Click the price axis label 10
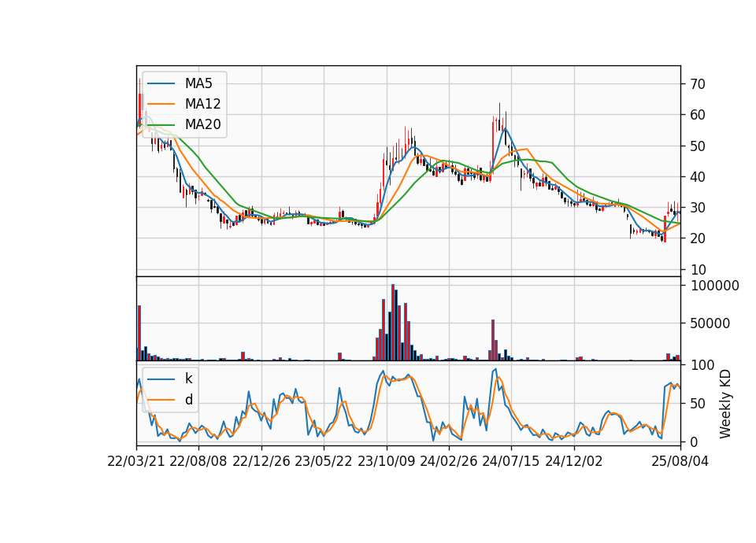 click(x=697, y=270)
